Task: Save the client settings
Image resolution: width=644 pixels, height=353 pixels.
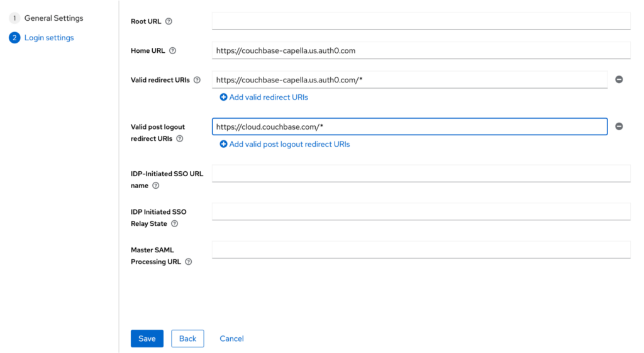Action: (x=147, y=339)
